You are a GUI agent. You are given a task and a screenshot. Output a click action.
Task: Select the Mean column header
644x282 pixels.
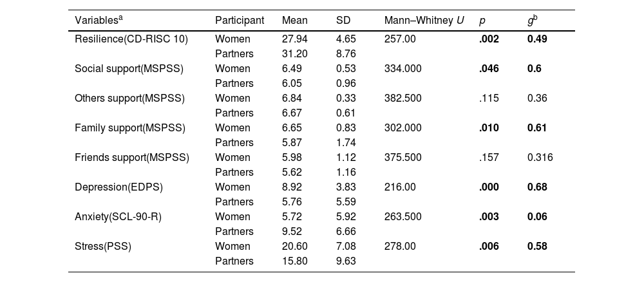pyautogui.click(x=294, y=20)
